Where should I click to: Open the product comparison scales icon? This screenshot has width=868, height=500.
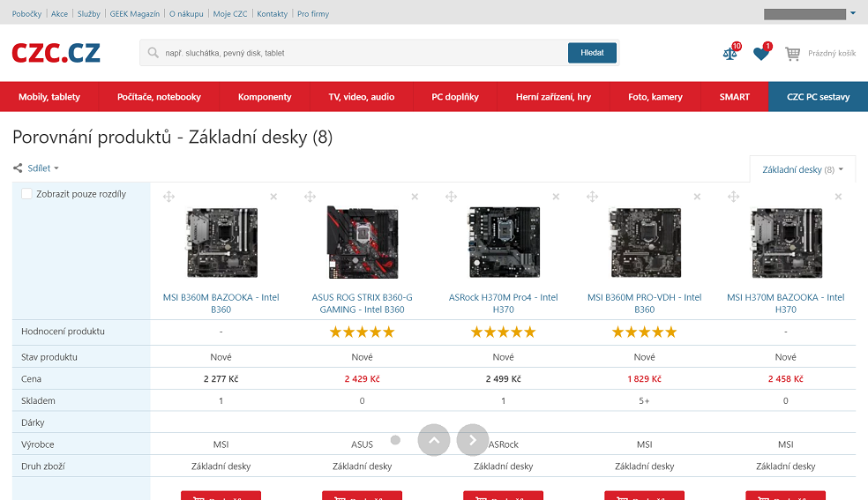730,53
